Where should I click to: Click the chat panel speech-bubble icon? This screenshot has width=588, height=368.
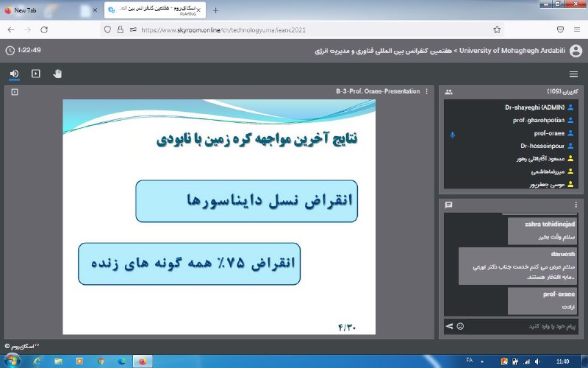[448, 205]
